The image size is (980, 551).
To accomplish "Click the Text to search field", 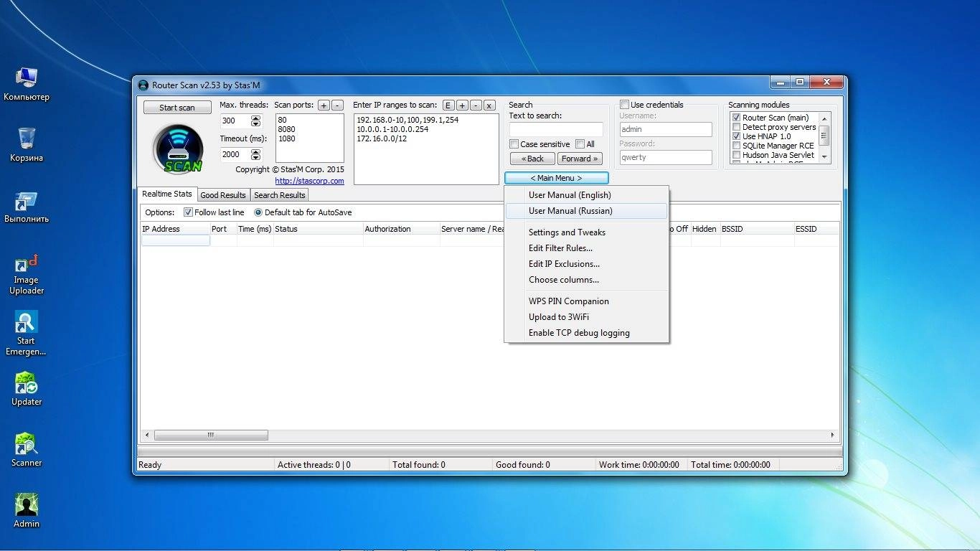I will coord(556,130).
